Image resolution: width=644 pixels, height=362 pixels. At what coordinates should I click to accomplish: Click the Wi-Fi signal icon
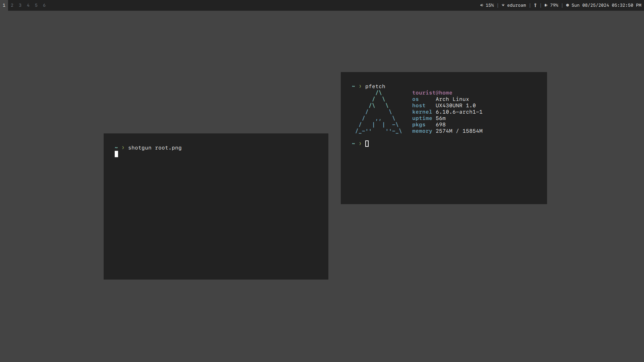pyautogui.click(x=503, y=5)
